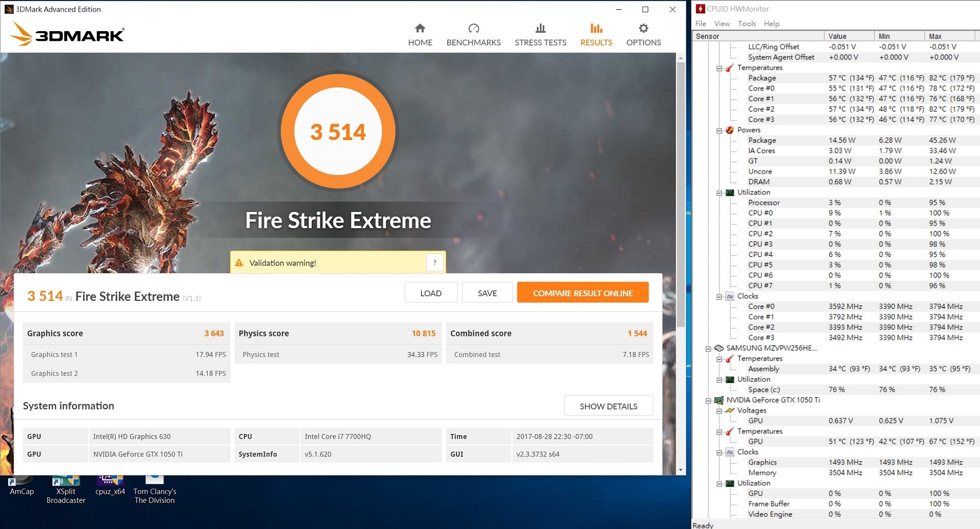This screenshot has width=980, height=529.
Task: Collapse the GPU Clocks node
Action: pyautogui.click(x=719, y=452)
